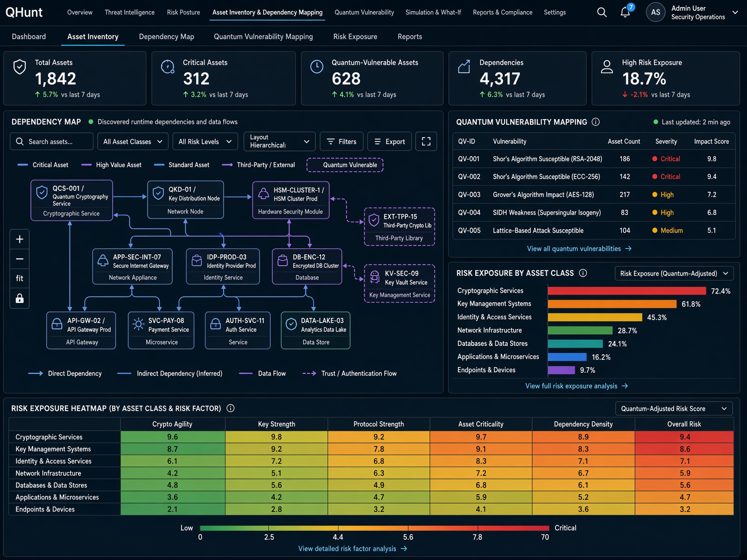
Task: Open the Simulation & What-If menu
Action: pos(433,13)
